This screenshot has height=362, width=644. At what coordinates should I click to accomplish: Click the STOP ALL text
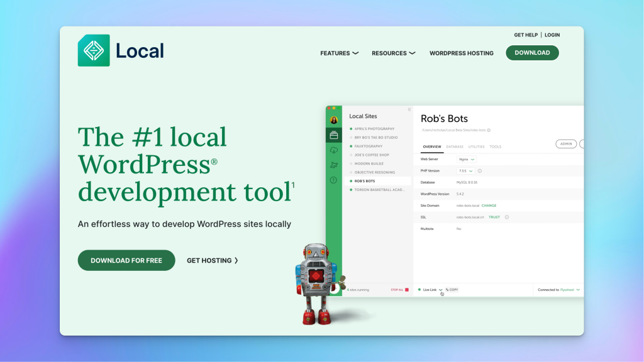coord(397,290)
